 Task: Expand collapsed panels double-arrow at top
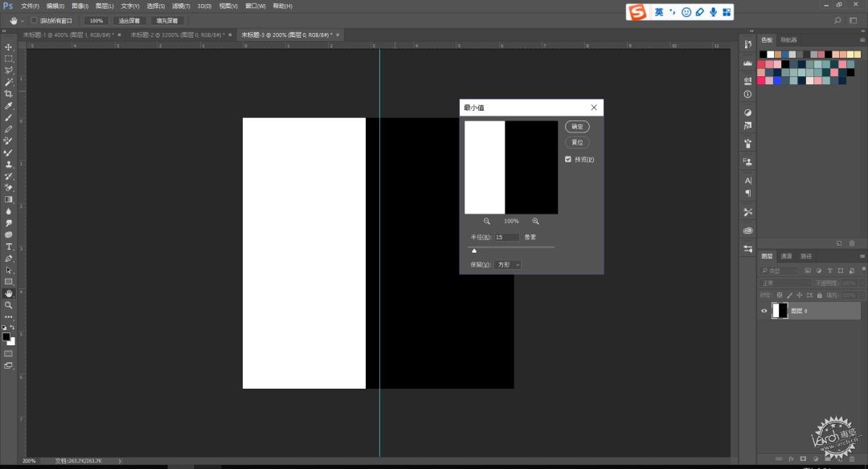click(x=751, y=31)
